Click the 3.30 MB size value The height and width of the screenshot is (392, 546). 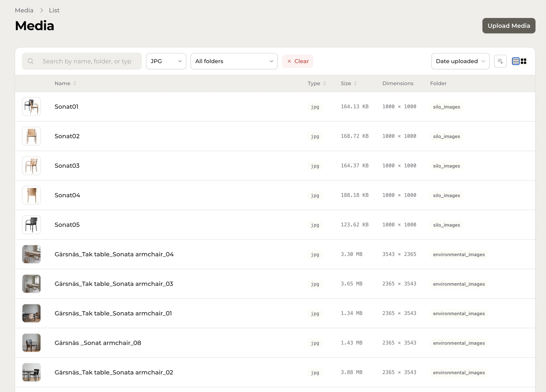pos(352,254)
